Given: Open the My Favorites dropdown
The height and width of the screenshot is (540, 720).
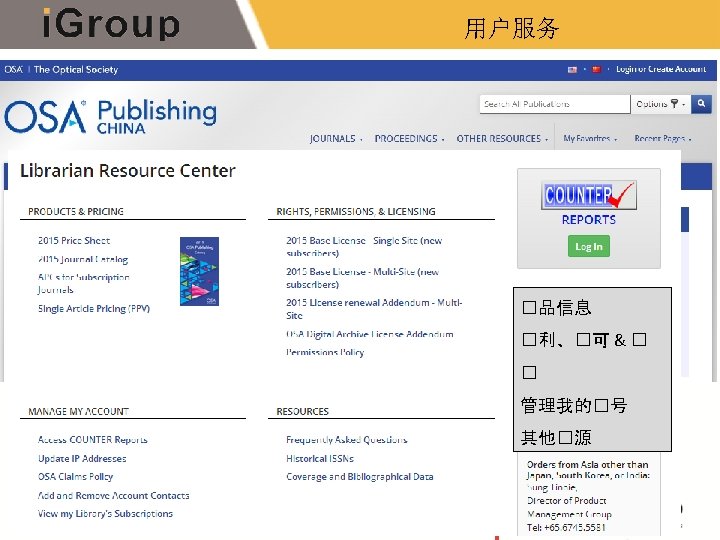Looking at the screenshot, I should tap(590, 138).
